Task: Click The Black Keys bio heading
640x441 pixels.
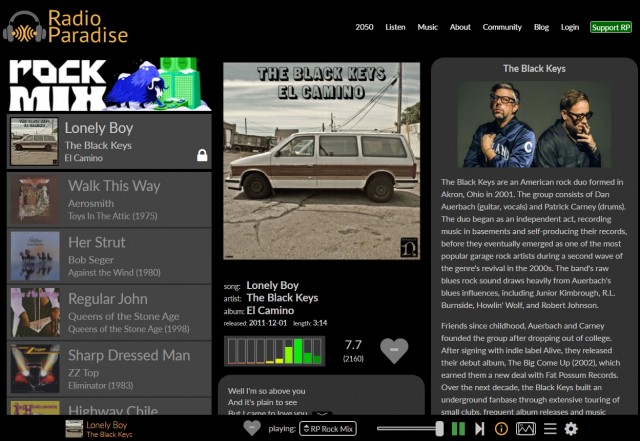Action: (x=534, y=69)
